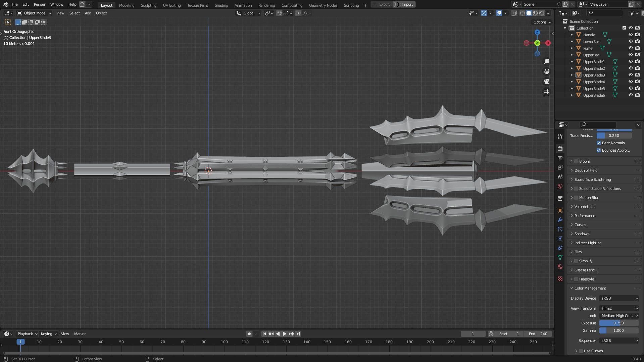The height and width of the screenshot is (362, 644).
Task: Open the Display Device sRGB dropdown
Action: coord(619,298)
